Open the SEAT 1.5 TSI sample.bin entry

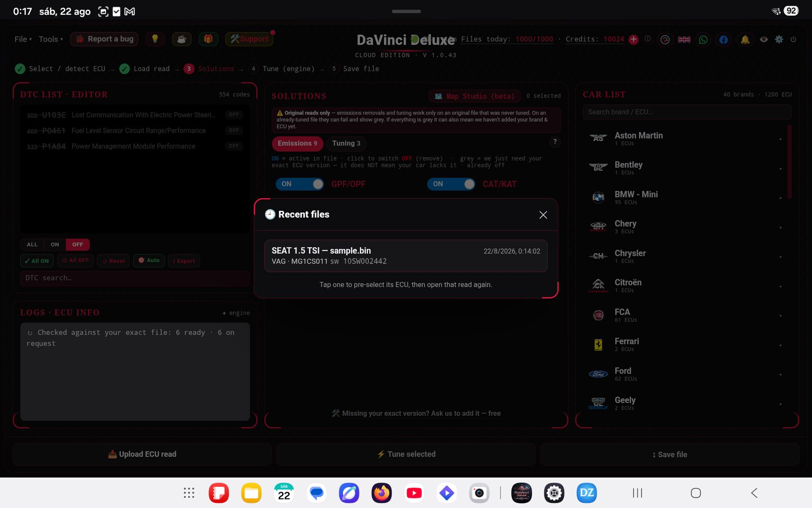point(405,256)
